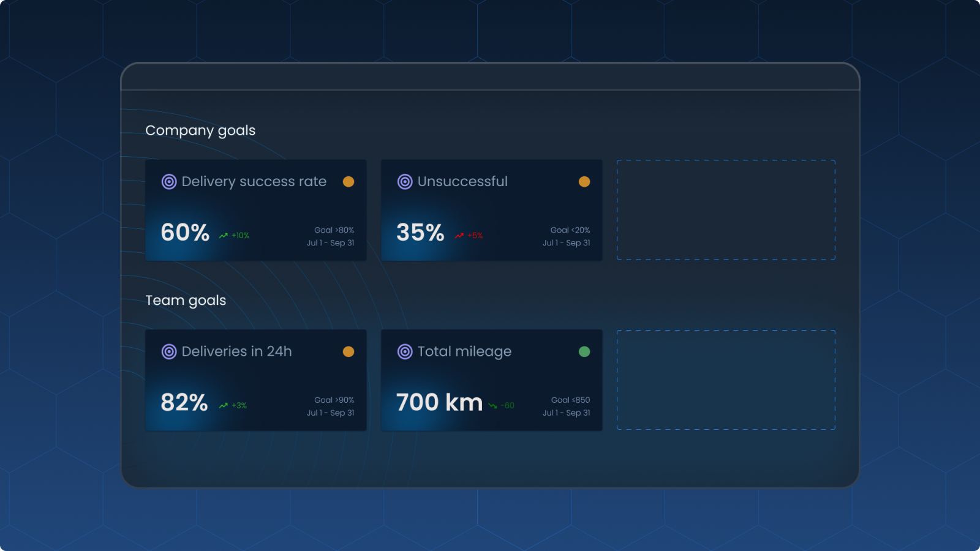Screen dimensions: 980x551
Task: Open the Deliveries in 24h card title
Action: click(x=237, y=351)
